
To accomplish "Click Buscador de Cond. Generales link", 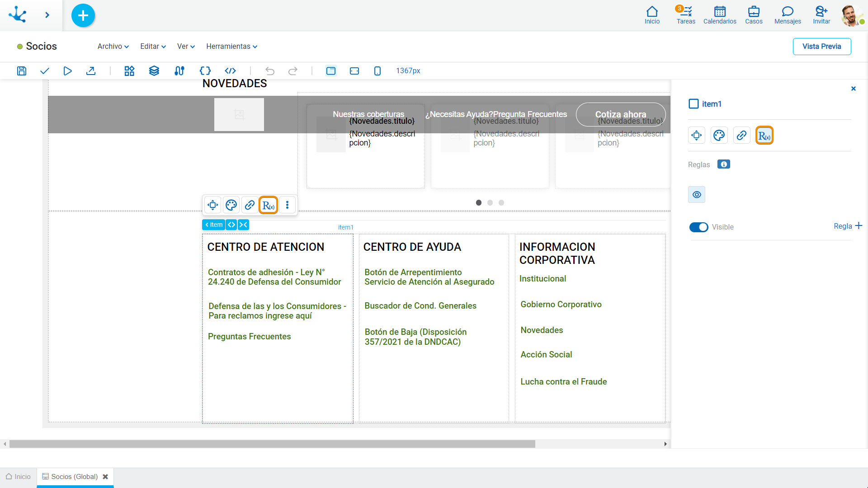I will (x=420, y=306).
